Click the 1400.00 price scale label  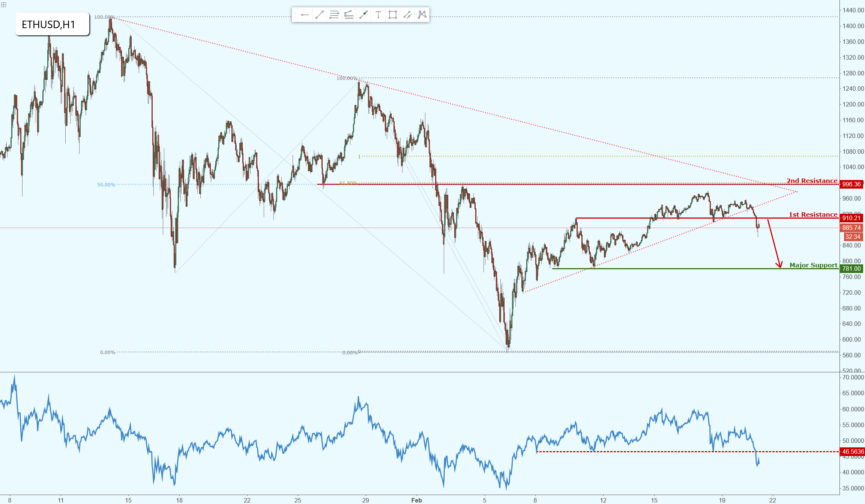tap(853, 26)
